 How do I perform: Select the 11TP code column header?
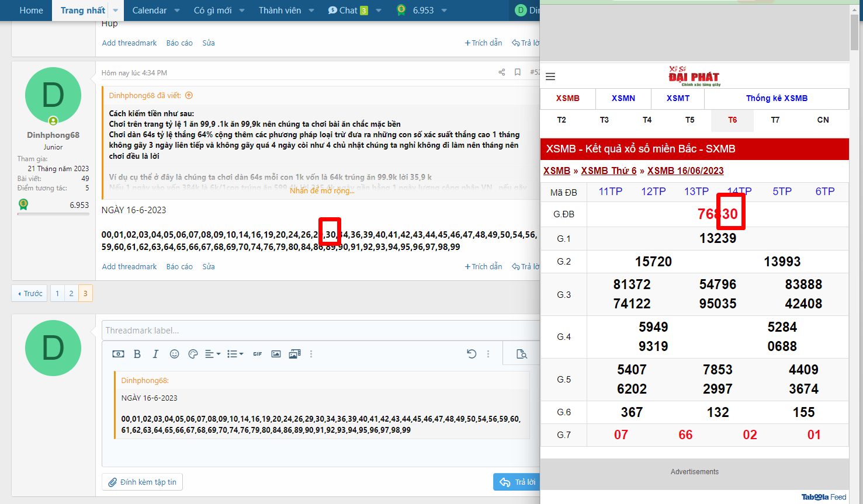[x=611, y=192]
